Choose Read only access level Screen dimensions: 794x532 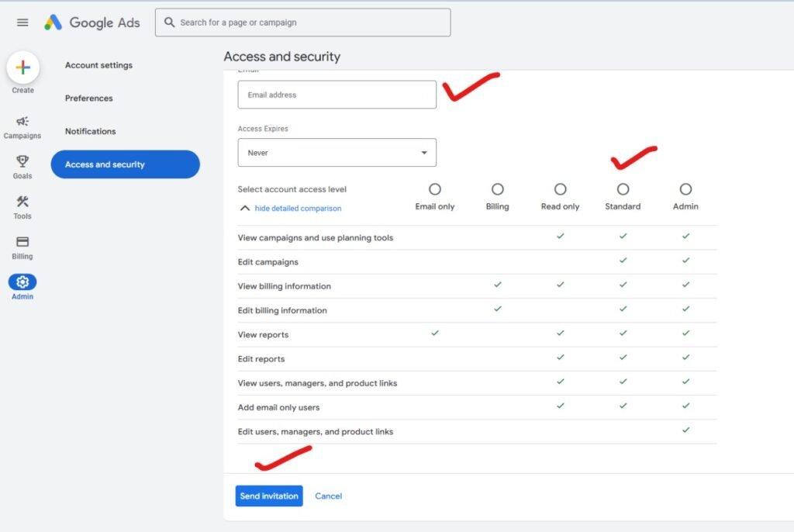(560, 189)
